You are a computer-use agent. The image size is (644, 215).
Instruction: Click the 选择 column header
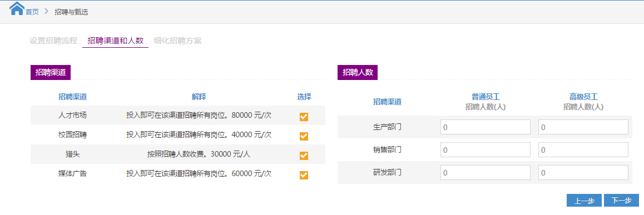[304, 97]
